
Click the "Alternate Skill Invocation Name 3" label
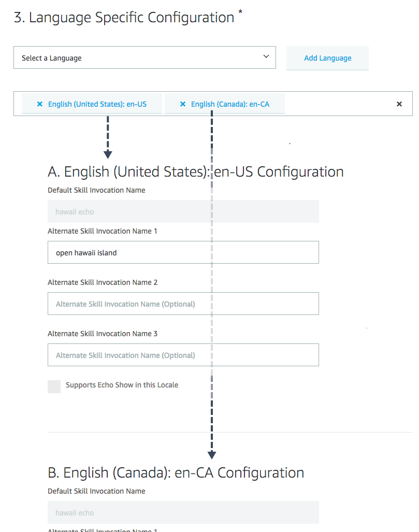(103, 334)
